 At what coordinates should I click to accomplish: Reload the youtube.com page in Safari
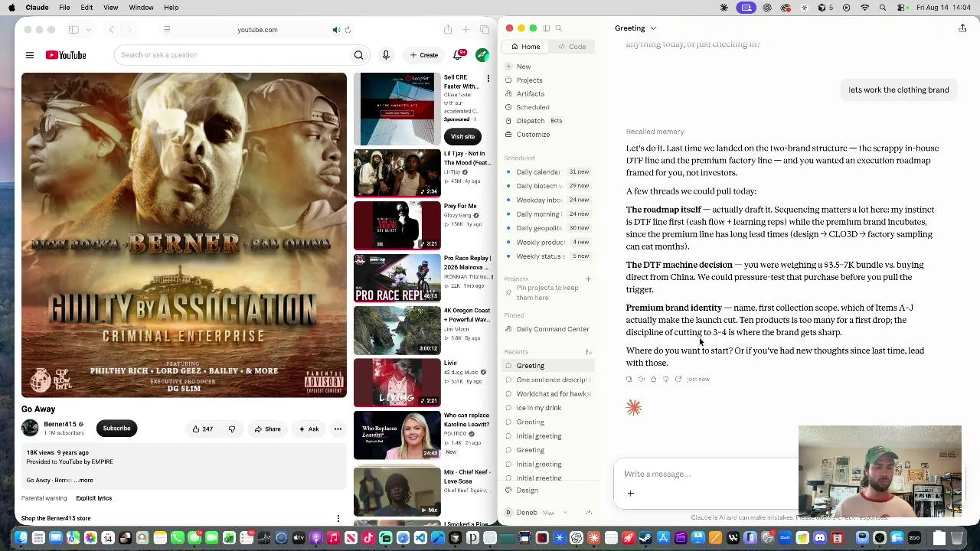coord(348,30)
